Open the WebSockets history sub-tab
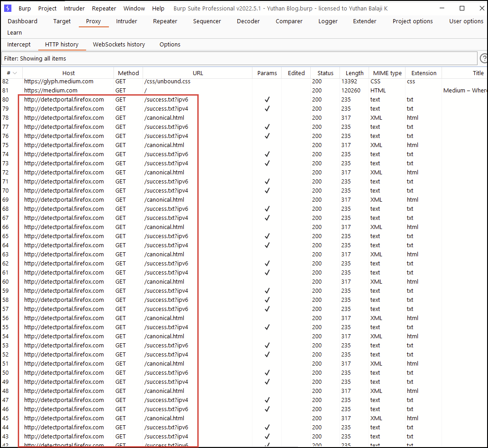Image resolution: width=488 pixels, height=448 pixels. [119, 45]
